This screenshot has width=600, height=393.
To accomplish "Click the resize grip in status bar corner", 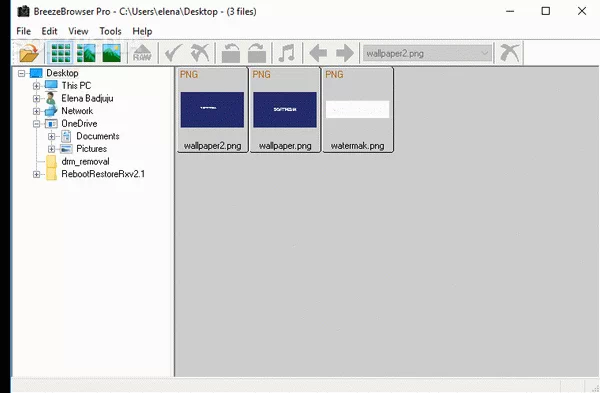I will [594, 388].
